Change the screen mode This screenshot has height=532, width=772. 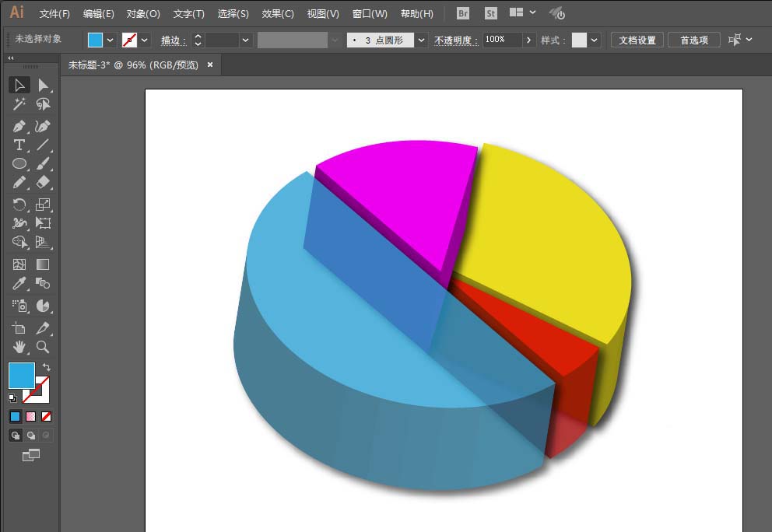pos(31,455)
